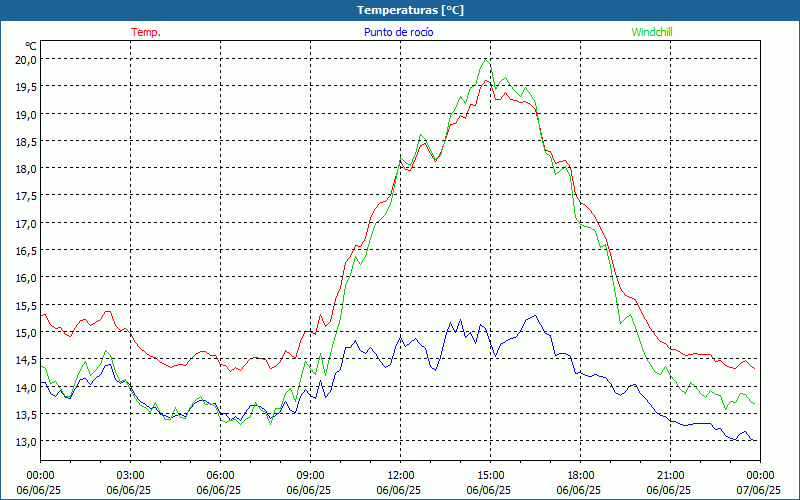Click the '15,0' y-axis value
This screenshot has height=500, width=800.
point(26,333)
